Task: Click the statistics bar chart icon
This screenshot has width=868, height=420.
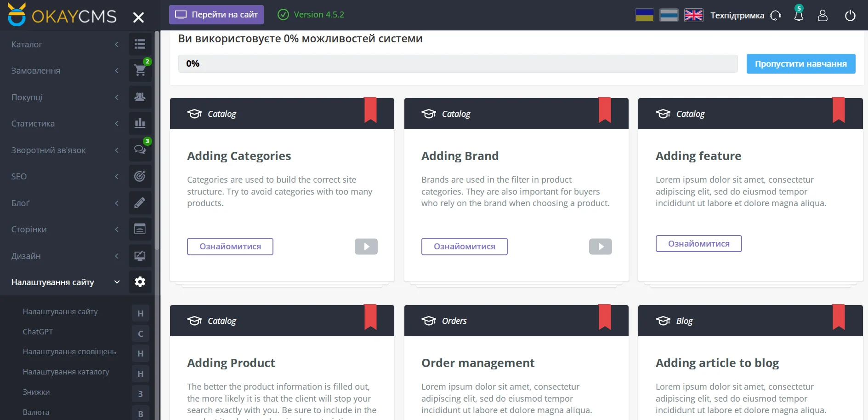Action: pos(140,123)
